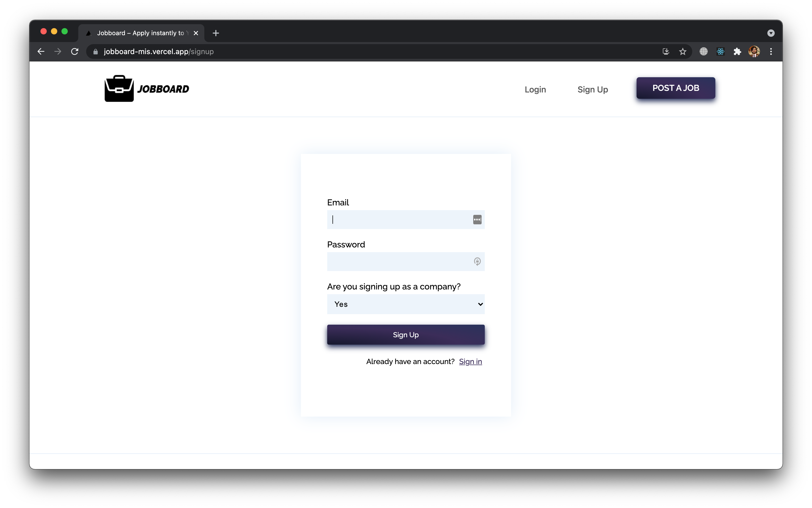Open Chrome profile avatar
This screenshot has width=812, height=508.
[754, 51]
